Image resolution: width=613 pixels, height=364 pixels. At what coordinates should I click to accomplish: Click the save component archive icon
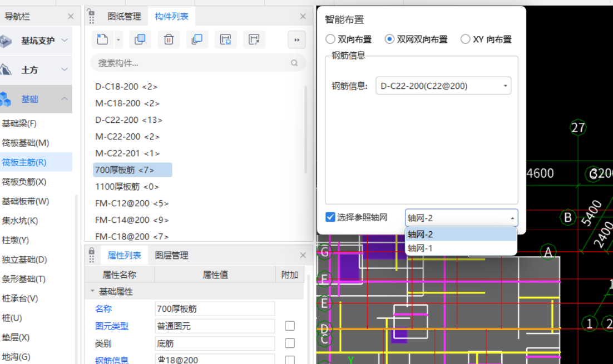coord(226,39)
